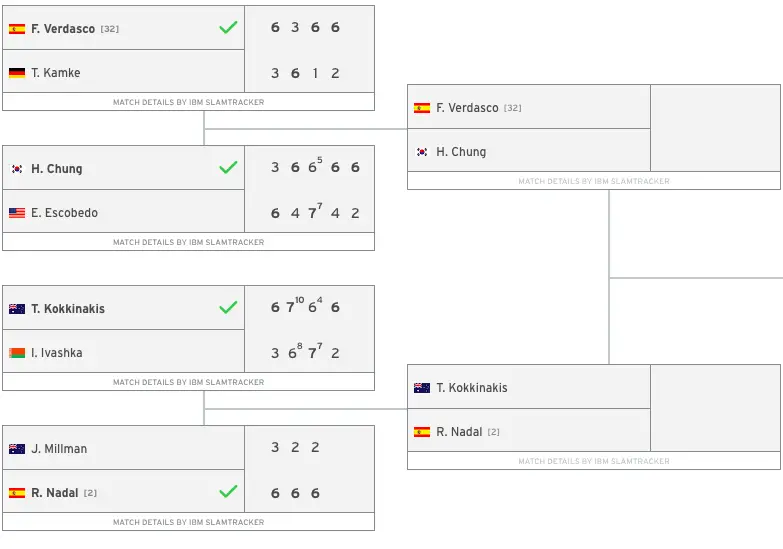The height and width of the screenshot is (549, 783).
Task: Open match details for Millman vs Nadal
Action: point(188,522)
